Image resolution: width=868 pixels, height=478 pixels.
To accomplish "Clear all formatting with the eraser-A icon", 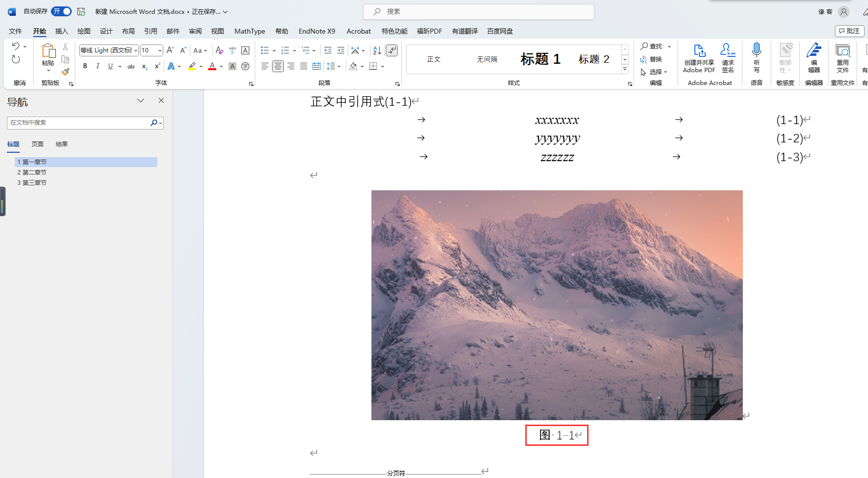I will [x=220, y=50].
